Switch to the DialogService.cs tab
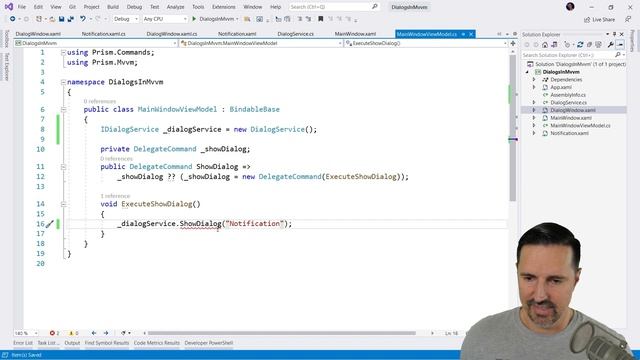Viewport: 640px width, 360px height. coord(296,34)
